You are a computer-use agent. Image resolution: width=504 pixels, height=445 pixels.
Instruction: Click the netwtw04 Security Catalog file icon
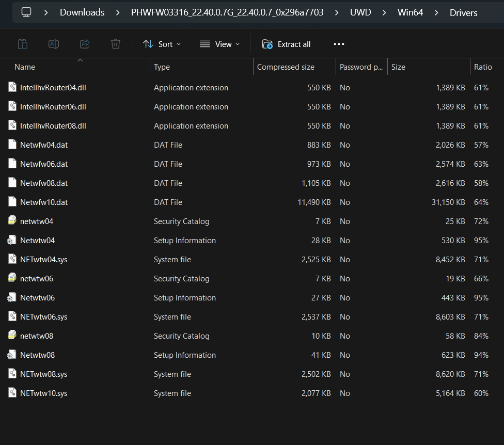click(x=12, y=221)
